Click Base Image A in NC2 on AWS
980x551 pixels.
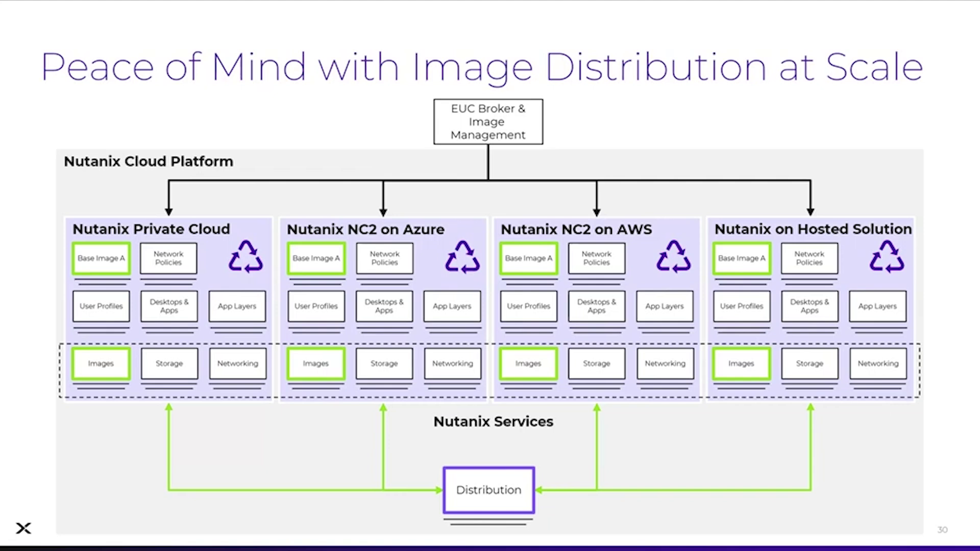[529, 258]
